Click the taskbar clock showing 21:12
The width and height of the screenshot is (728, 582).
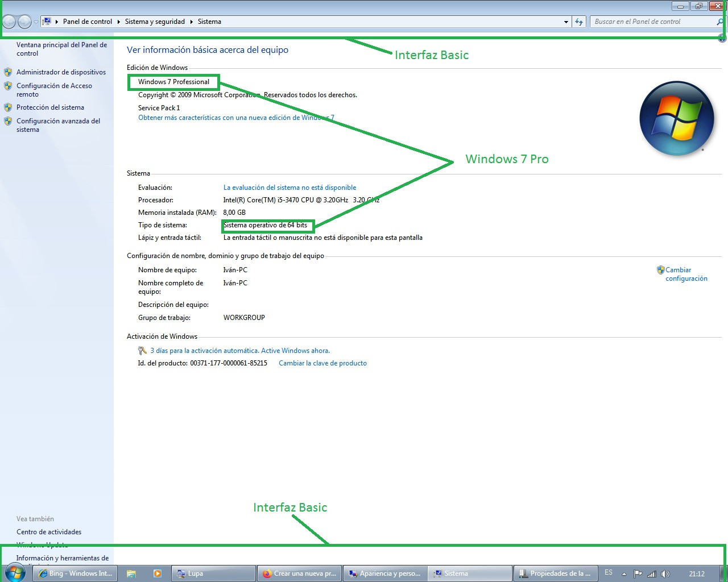(x=696, y=574)
